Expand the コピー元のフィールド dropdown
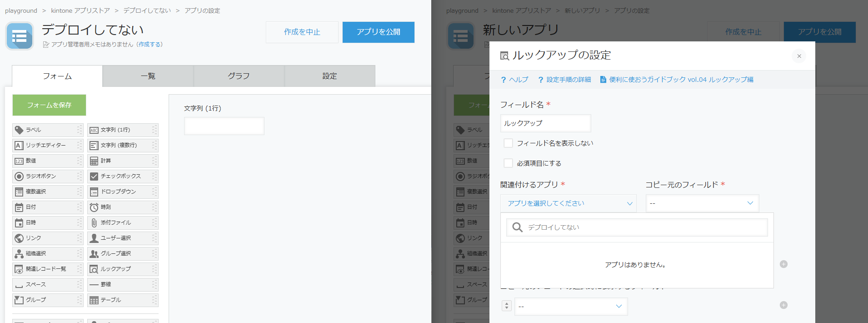 tap(702, 203)
